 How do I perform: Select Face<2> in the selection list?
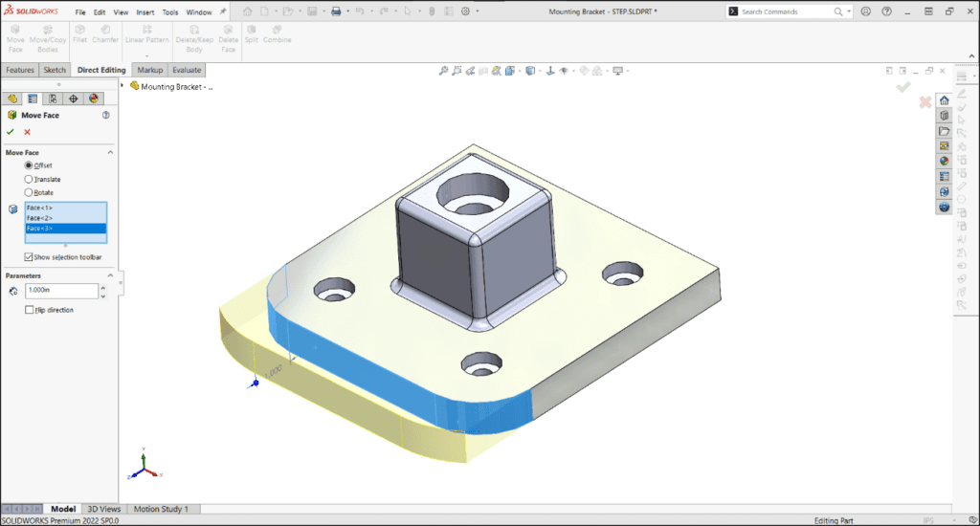coord(66,218)
